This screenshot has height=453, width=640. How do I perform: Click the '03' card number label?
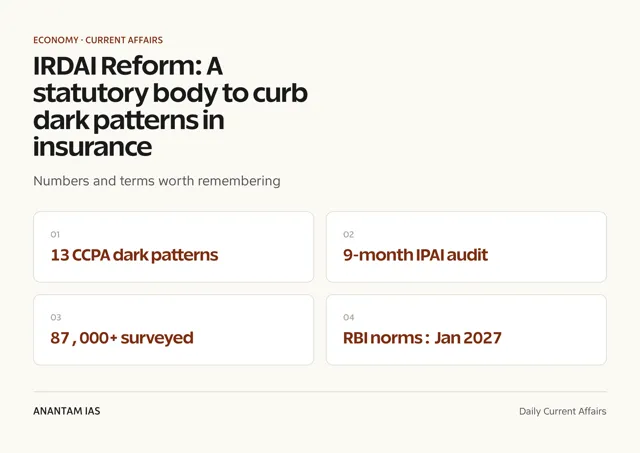(56, 318)
